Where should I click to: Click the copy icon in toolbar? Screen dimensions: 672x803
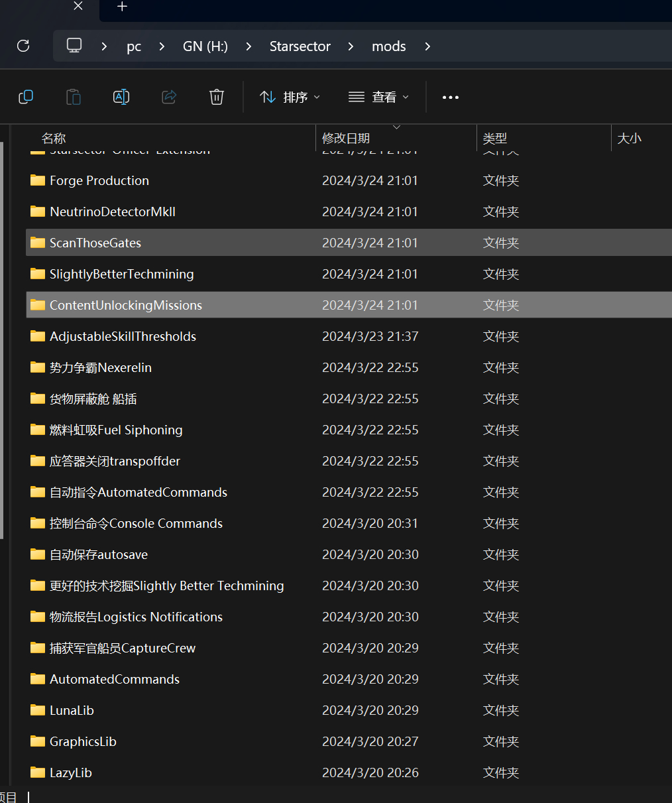pos(26,97)
